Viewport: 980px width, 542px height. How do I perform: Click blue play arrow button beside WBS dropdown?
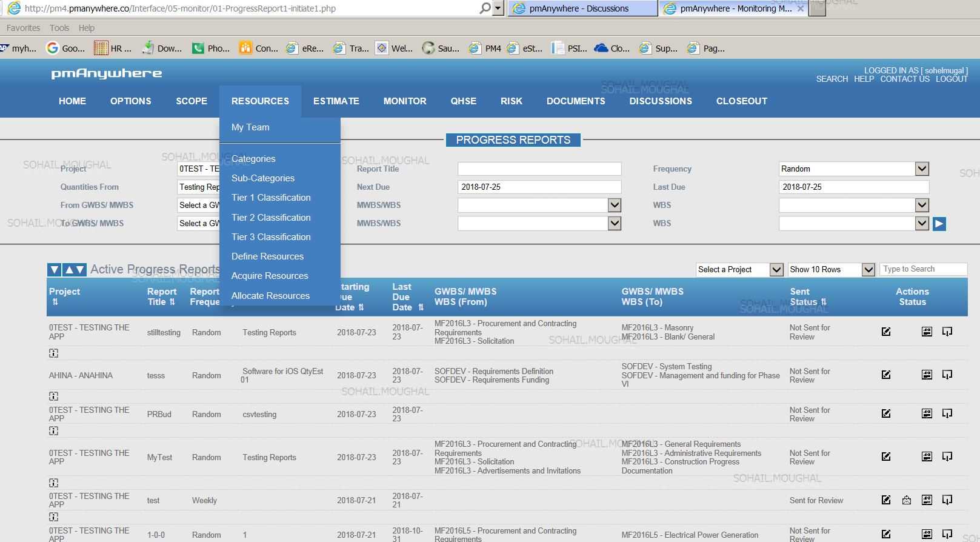pos(939,224)
